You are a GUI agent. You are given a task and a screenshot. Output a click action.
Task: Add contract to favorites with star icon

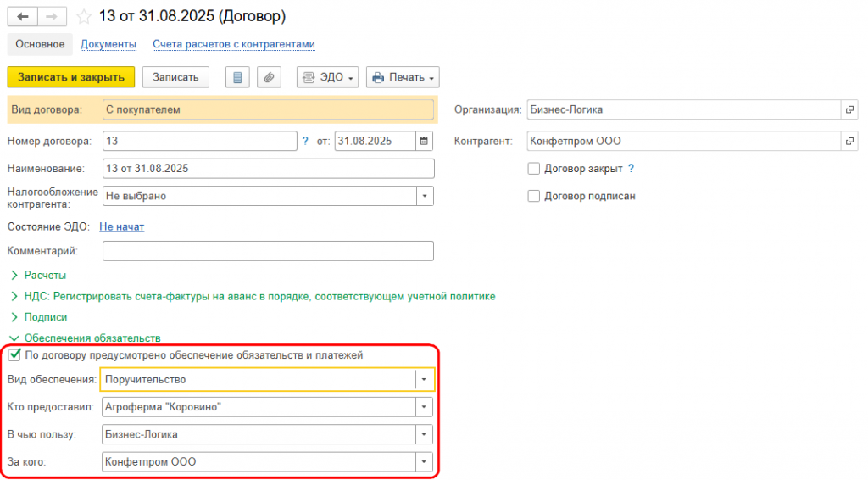[x=84, y=17]
